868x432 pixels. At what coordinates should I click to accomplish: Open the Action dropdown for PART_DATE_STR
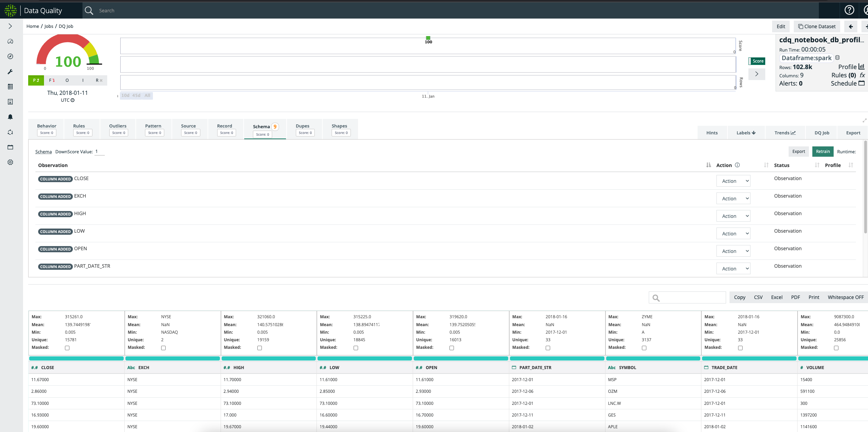[733, 268]
